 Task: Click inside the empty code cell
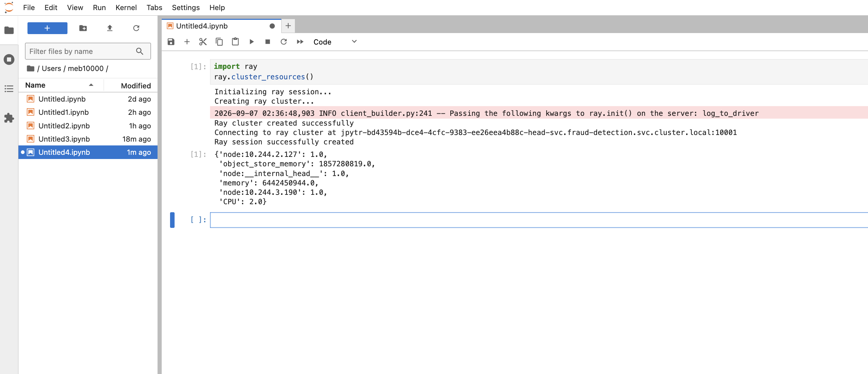pos(538,220)
